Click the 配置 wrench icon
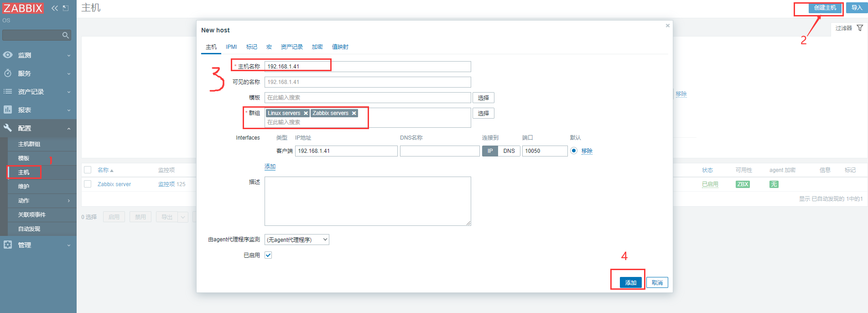Viewport: 868px width, 313px height. pos(8,128)
